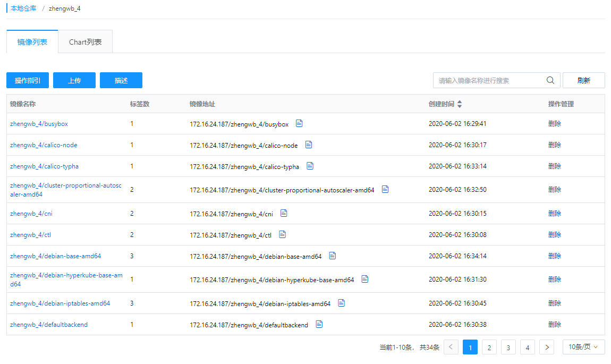Click the document icon next to cni address
Image resolution: width=611 pixels, height=364 pixels.
283,213
